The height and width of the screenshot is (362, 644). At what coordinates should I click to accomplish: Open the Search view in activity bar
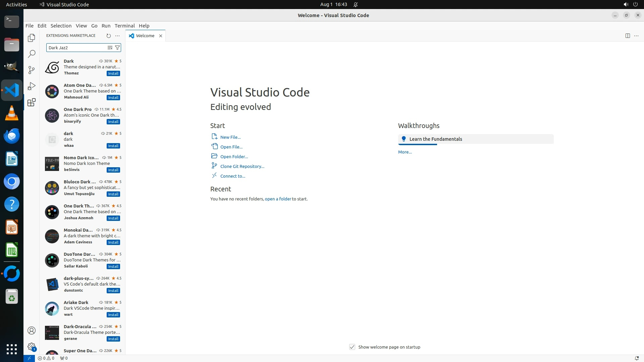[x=31, y=54]
